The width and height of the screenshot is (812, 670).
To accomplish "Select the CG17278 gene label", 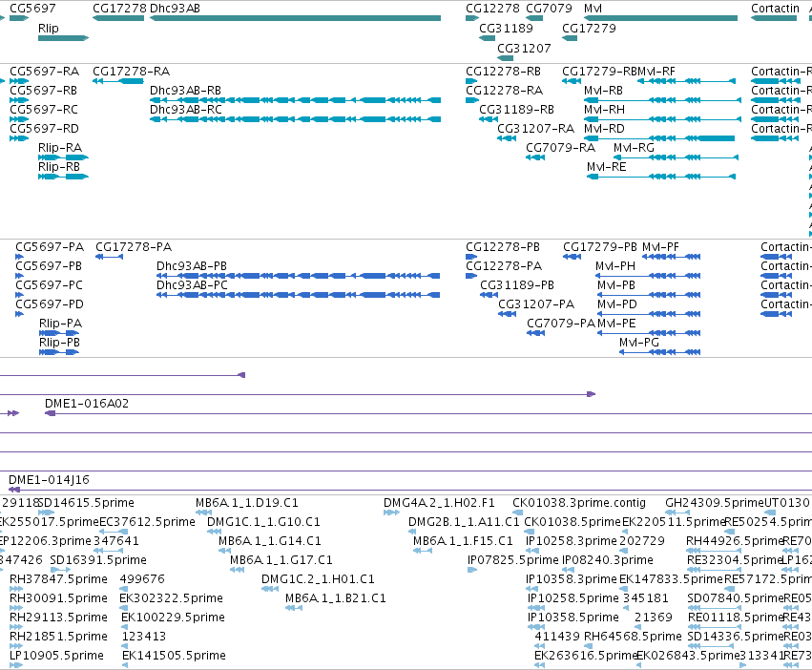I will click(119, 9).
